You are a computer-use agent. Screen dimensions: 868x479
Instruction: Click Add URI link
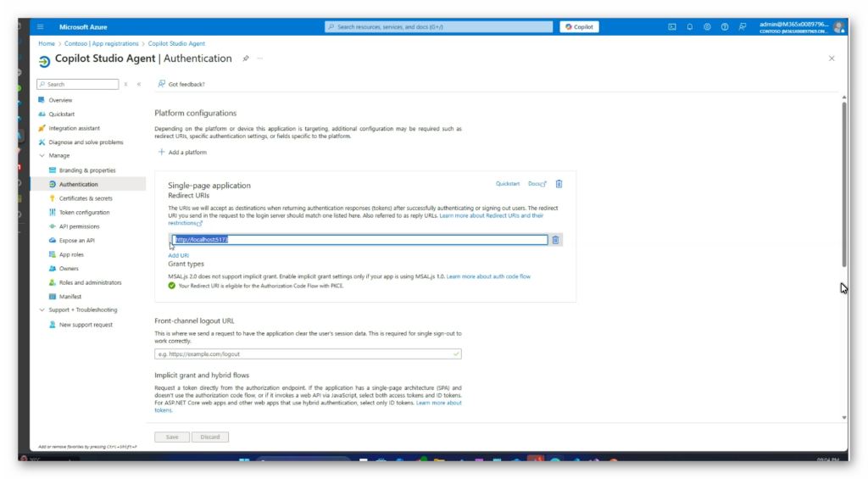point(178,255)
